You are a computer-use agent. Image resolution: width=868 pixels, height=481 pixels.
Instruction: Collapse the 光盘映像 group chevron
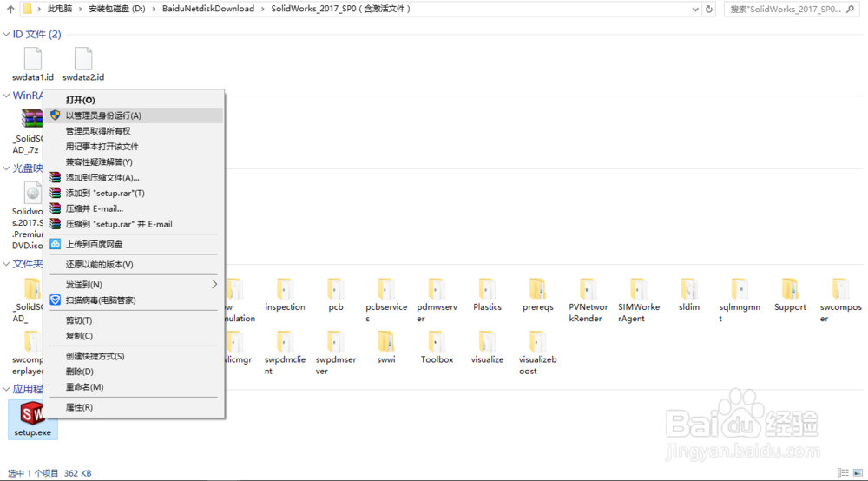click(x=6, y=168)
